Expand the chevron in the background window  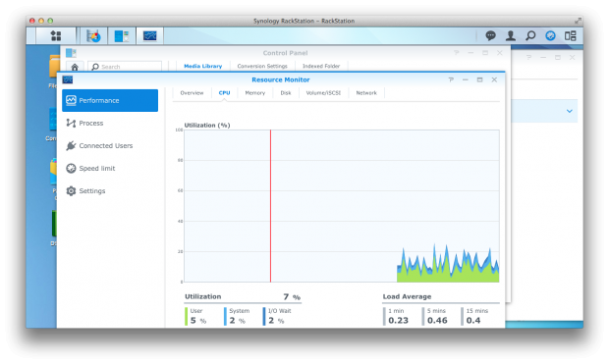[x=570, y=111]
